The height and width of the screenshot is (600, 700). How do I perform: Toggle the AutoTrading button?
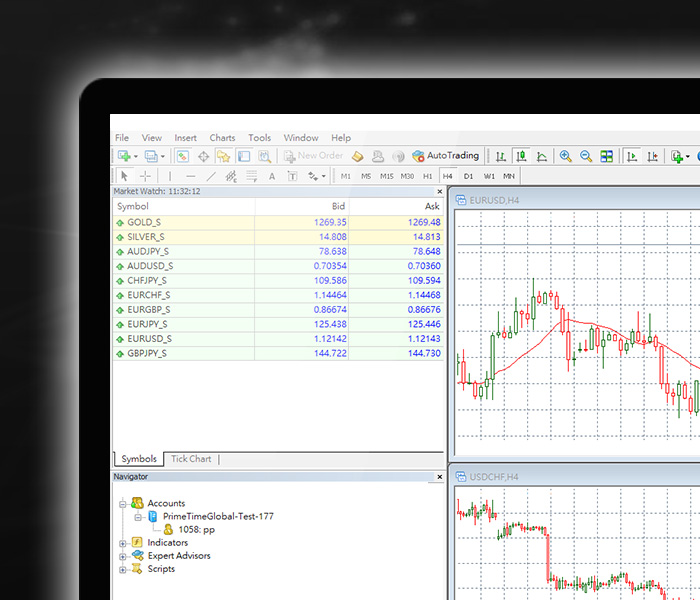click(446, 156)
